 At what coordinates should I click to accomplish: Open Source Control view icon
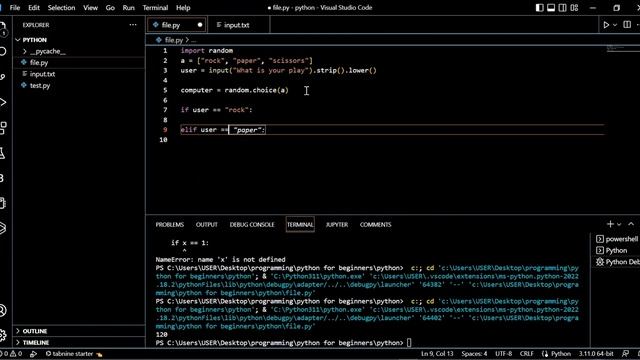point(3,77)
